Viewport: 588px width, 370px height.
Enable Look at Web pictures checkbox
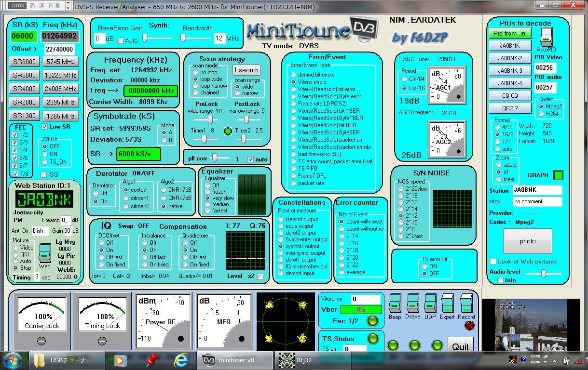(x=493, y=262)
